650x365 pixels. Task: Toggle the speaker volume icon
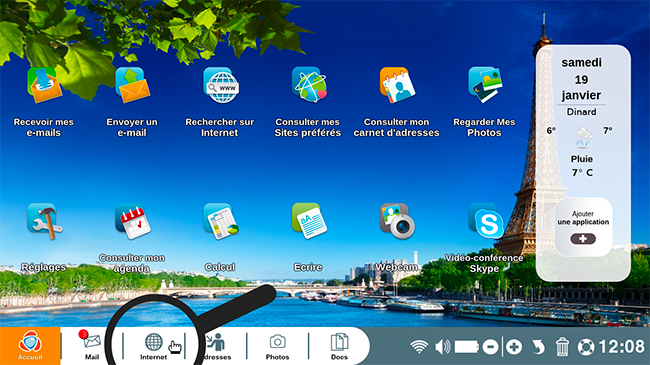(x=443, y=347)
